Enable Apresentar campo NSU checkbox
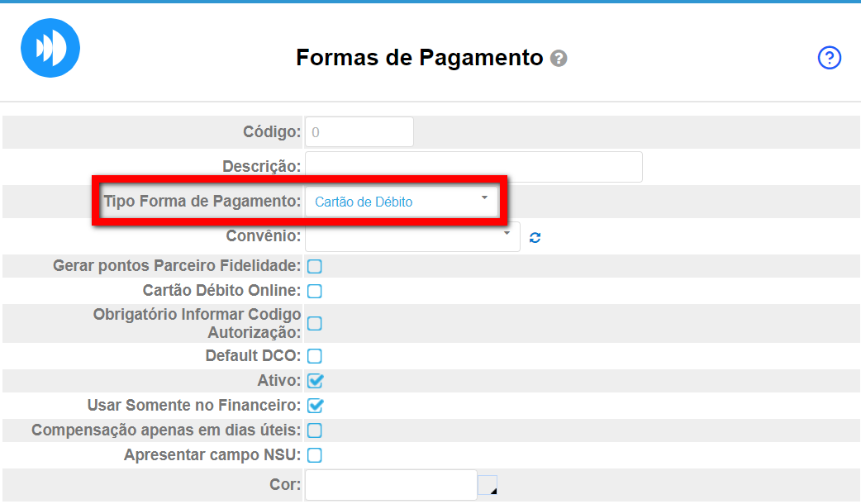This screenshot has width=861, height=504. (x=315, y=455)
